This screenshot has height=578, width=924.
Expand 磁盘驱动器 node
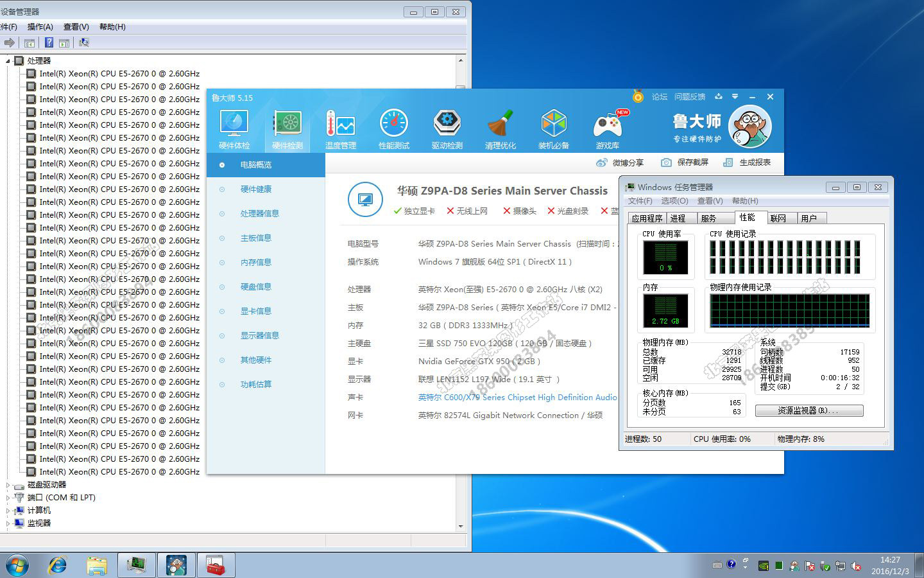(x=8, y=485)
